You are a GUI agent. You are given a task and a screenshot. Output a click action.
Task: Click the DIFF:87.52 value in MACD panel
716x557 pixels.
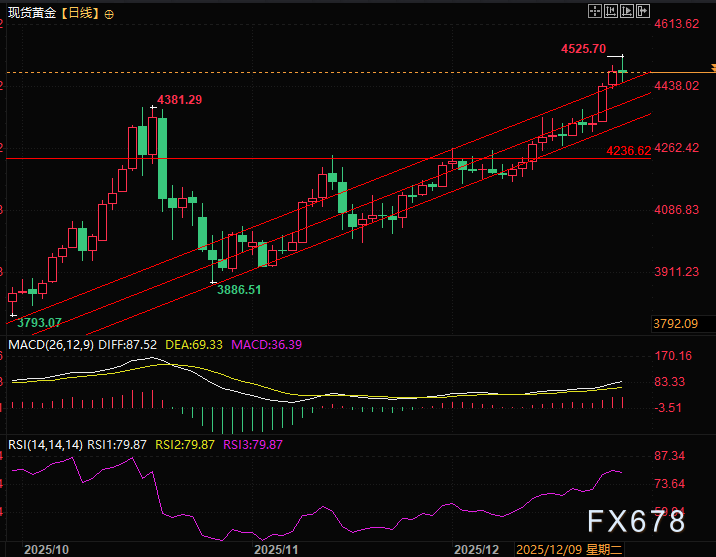127,344
